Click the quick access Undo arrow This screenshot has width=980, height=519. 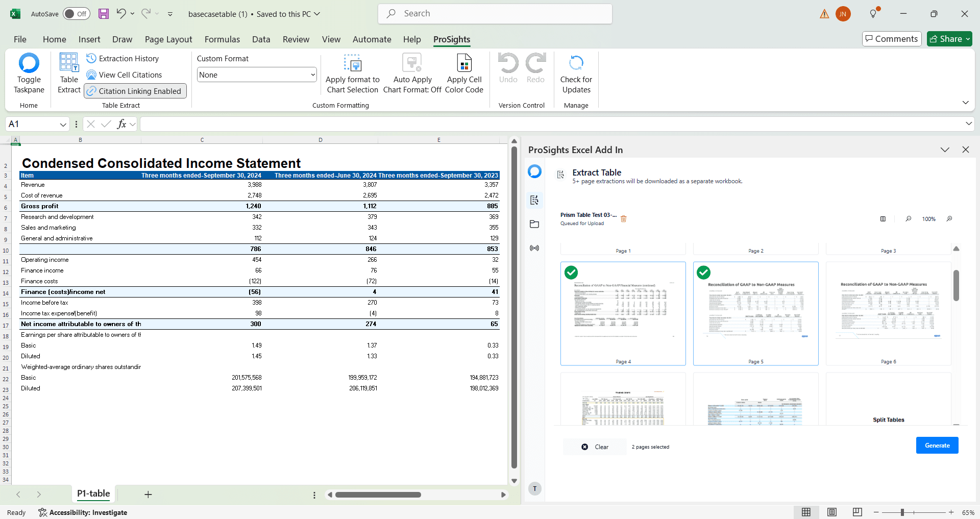(121, 14)
